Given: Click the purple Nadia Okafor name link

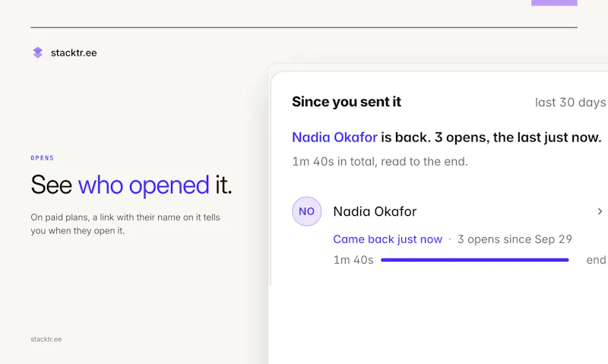Looking at the screenshot, I should coord(334,138).
